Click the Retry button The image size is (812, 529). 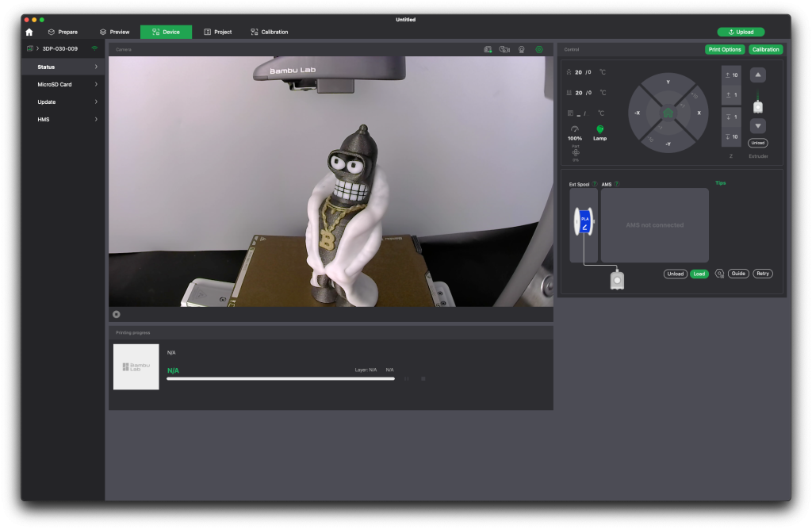pos(763,274)
